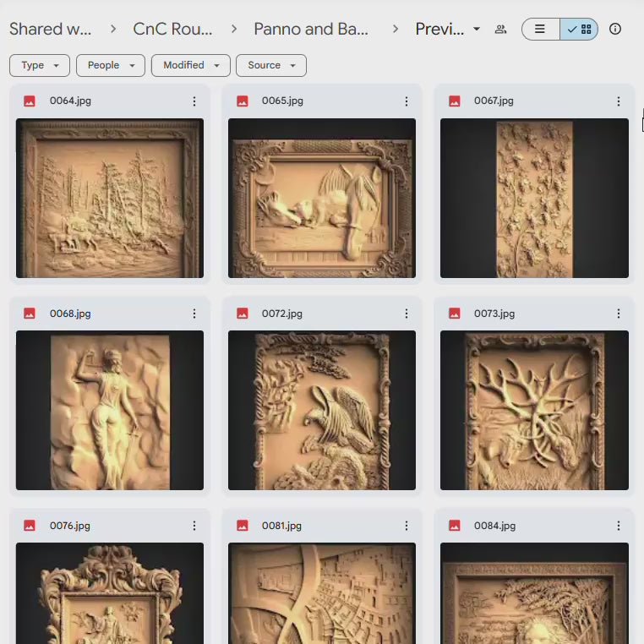
Task: Click the file name 0072.jpg
Action: (x=281, y=314)
